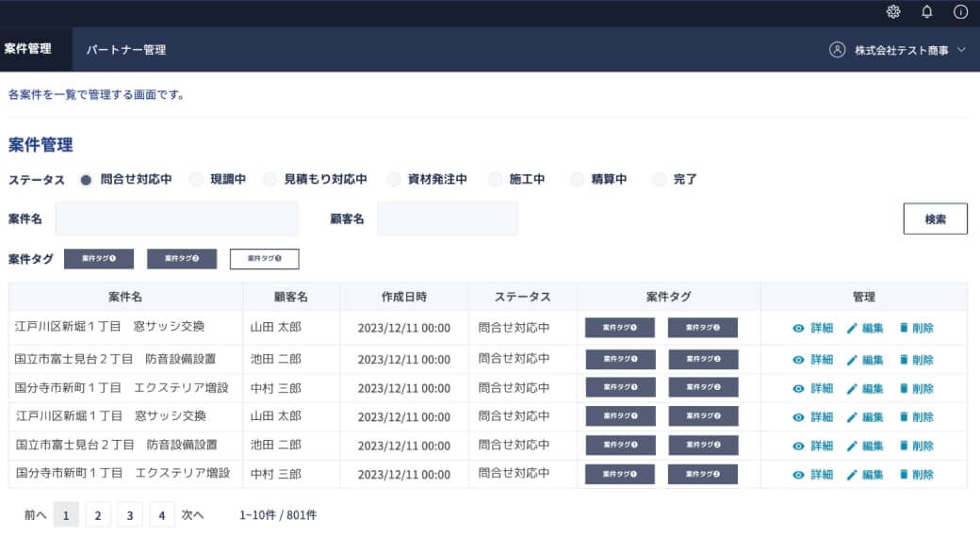Toggle the outlined third 案件タグ filter
This screenshot has width=980, height=552.
click(264, 259)
